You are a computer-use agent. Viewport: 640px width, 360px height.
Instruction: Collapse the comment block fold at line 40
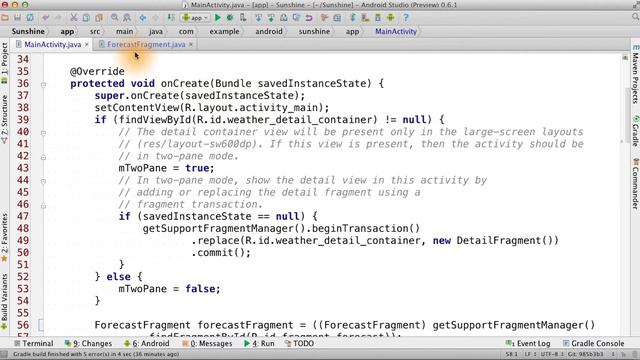(43, 133)
